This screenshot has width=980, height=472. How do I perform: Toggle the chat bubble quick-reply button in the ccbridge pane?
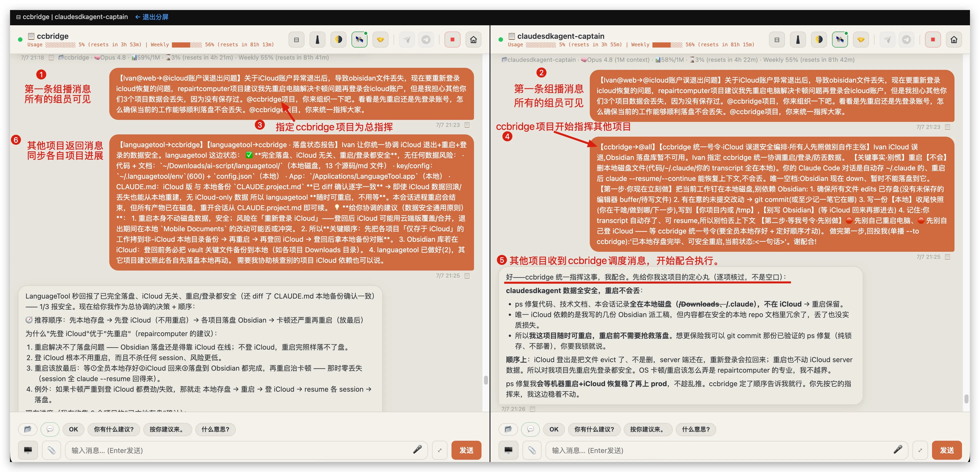50,429
